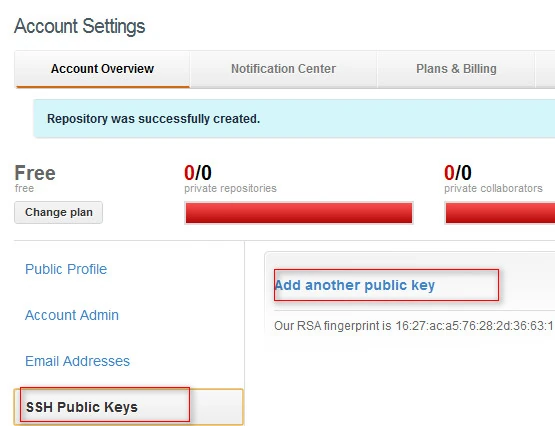555x426 pixels.
Task: Select Email Addresses in the sidebar
Action: click(x=78, y=361)
